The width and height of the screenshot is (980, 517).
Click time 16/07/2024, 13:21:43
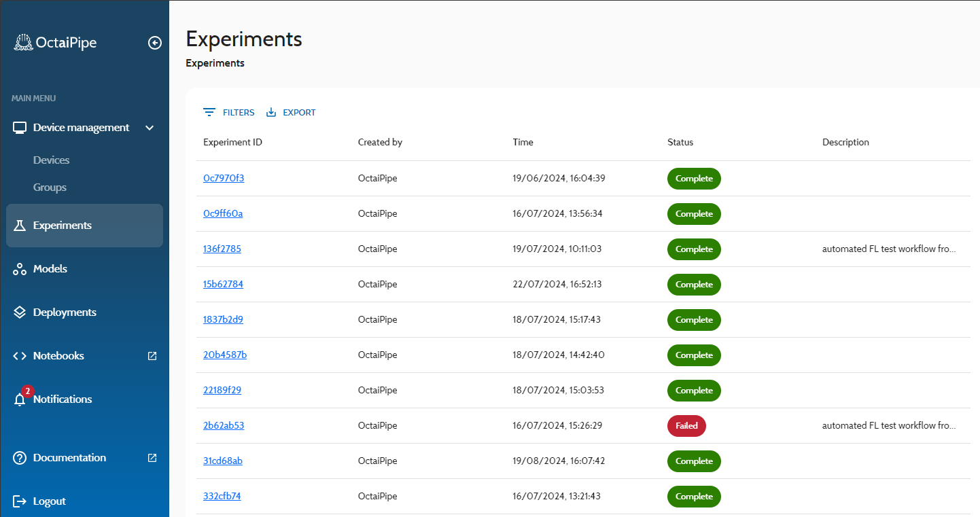pyautogui.click(x=557, y=497)
